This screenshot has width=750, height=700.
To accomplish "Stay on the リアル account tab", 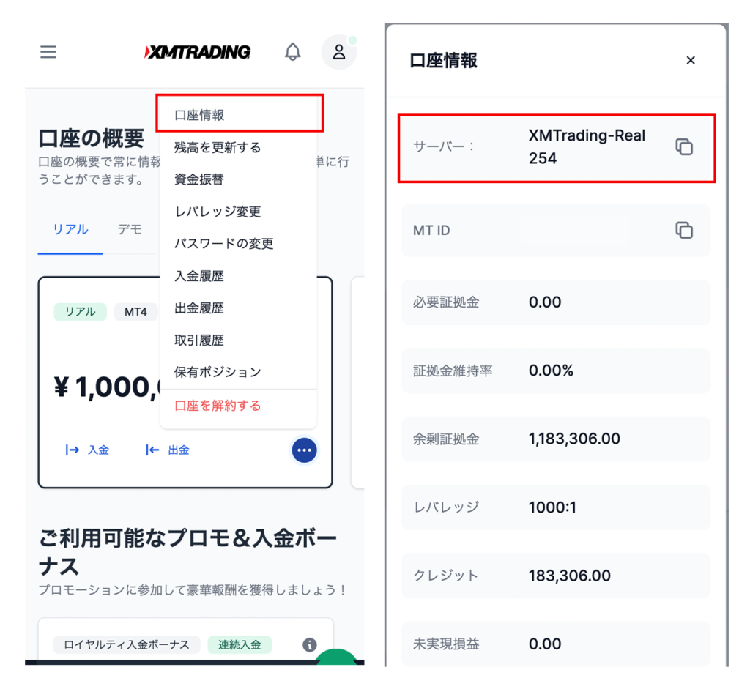I will click(x=70, y=229).
